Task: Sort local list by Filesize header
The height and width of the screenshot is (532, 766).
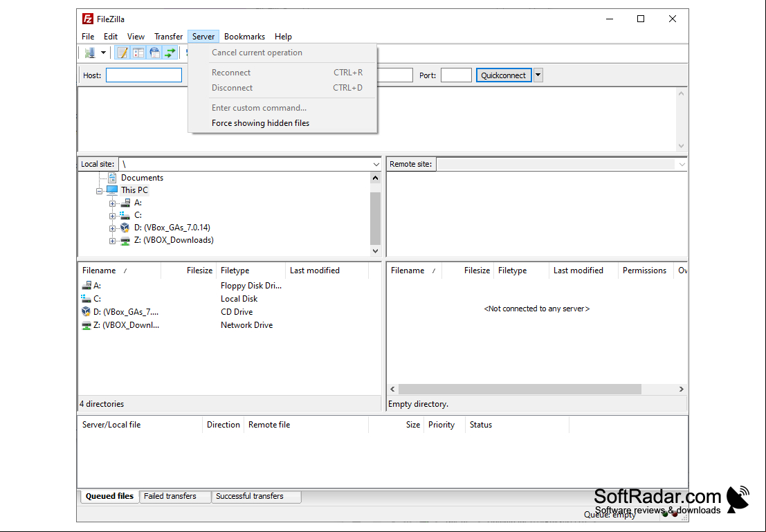Action: tap(189, 270)
